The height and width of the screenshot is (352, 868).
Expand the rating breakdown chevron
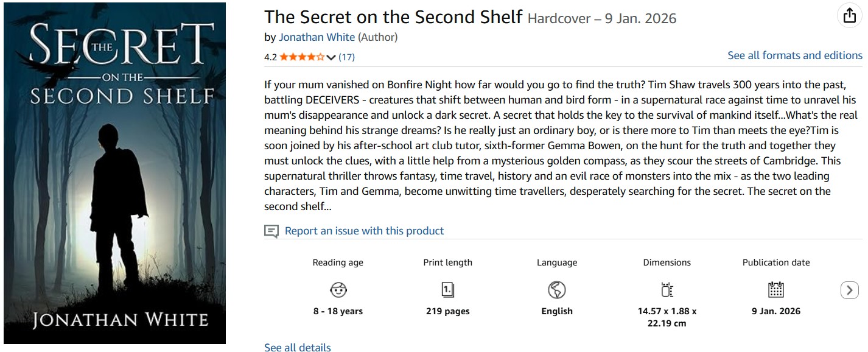click(331, 57)
